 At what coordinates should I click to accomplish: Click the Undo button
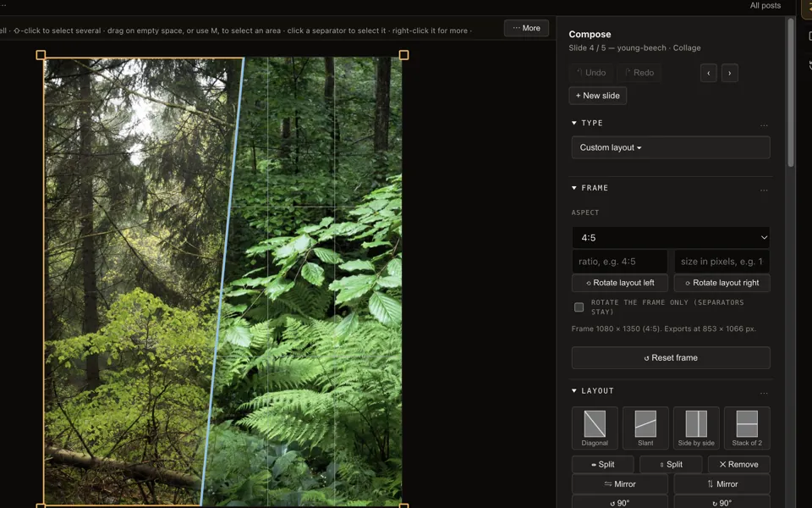tap(591, 73)
